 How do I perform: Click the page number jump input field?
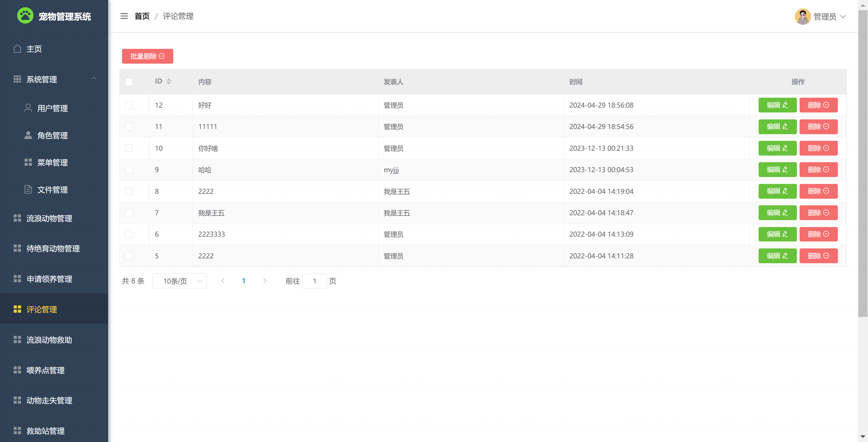314,281
